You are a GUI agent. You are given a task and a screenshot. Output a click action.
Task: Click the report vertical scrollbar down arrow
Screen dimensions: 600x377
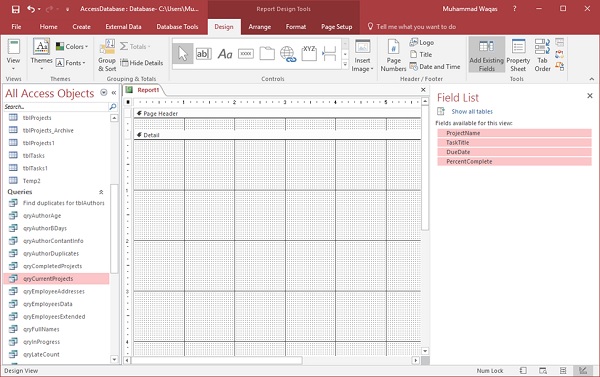pos(425,351)
